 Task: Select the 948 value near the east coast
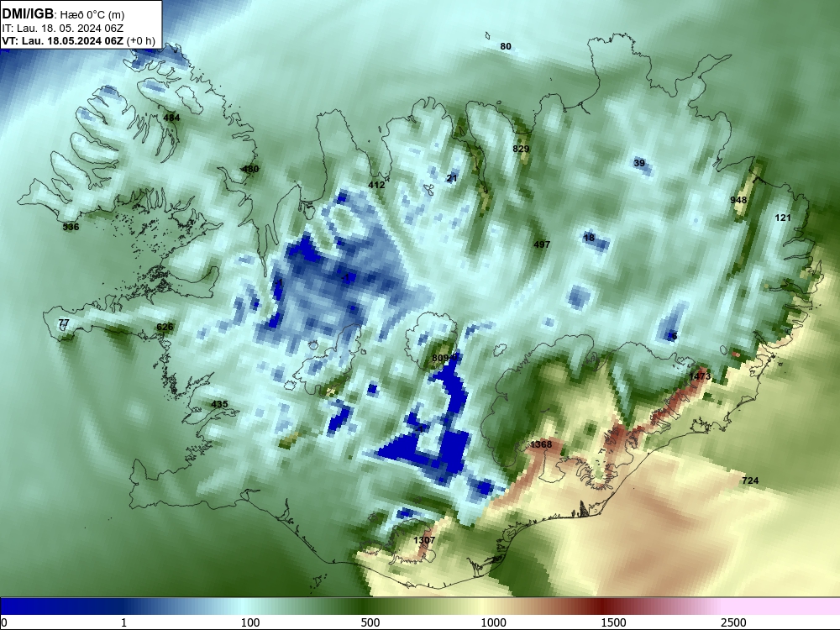click(x=738, y=201)
